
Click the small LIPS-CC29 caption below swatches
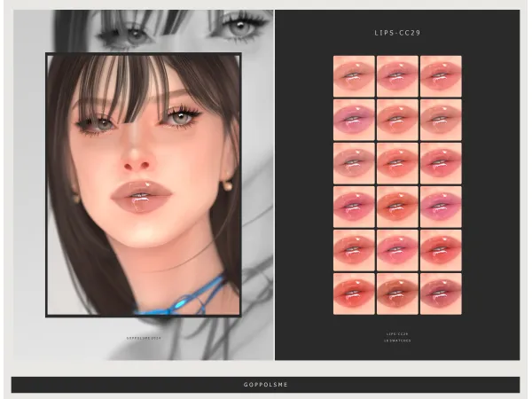point(397,334)
